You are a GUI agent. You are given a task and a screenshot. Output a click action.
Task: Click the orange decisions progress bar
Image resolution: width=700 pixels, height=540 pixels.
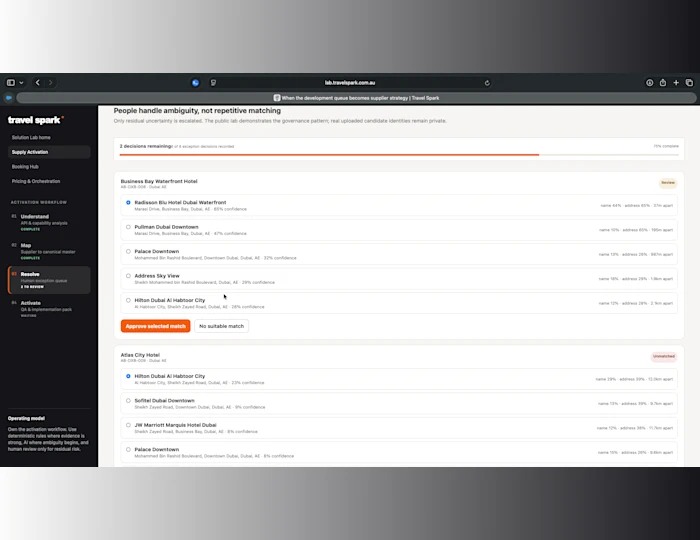(x=329, y=155)
